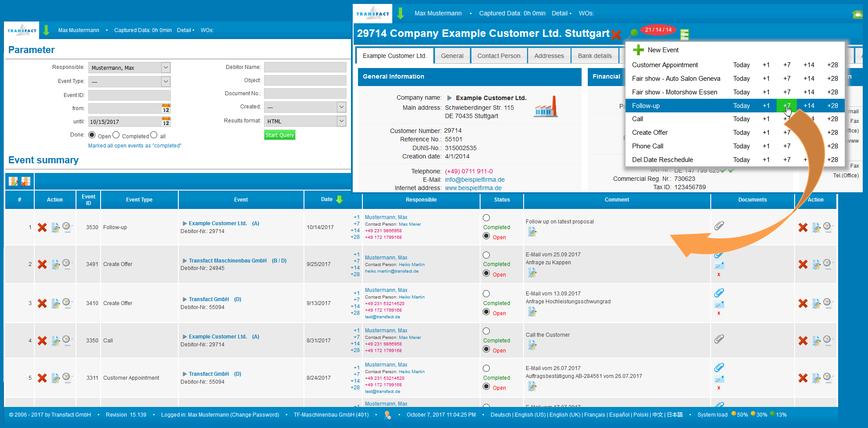Click the factory icon beside the main address

point(546,107)
